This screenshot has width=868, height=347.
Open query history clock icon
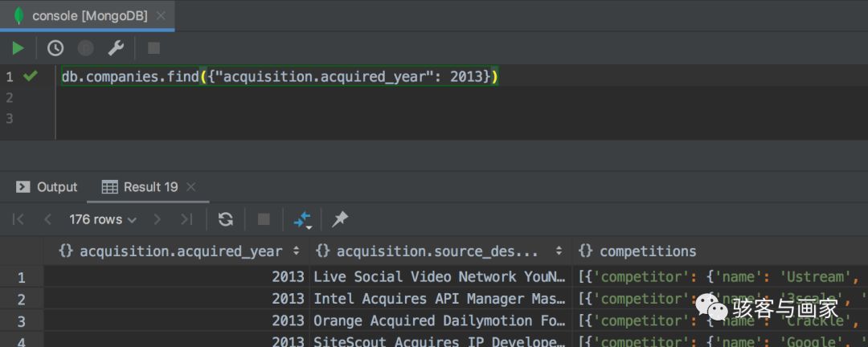[x=55, y=49]
